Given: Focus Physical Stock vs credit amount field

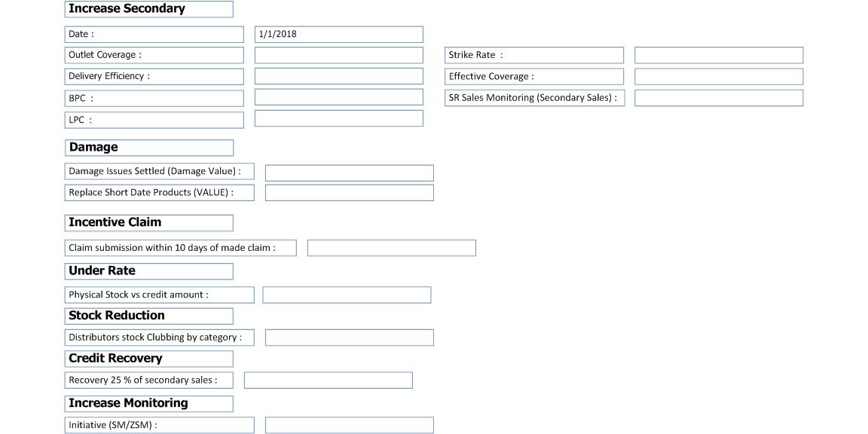Looking at the screenshot, I should coord(347,295).
